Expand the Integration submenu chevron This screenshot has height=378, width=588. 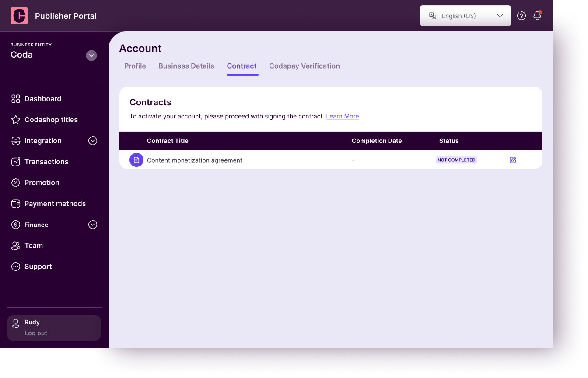point(93,141)
